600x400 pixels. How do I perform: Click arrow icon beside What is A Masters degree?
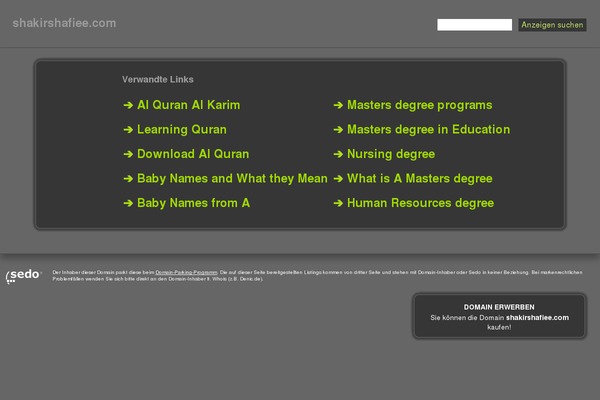coord(338,178)
